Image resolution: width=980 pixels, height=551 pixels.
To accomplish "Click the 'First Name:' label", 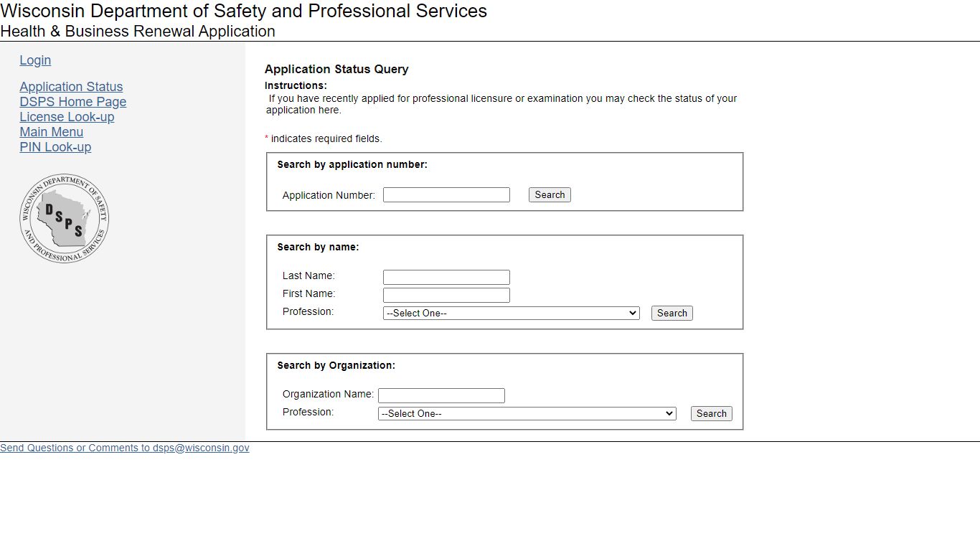I will point(308,293).
